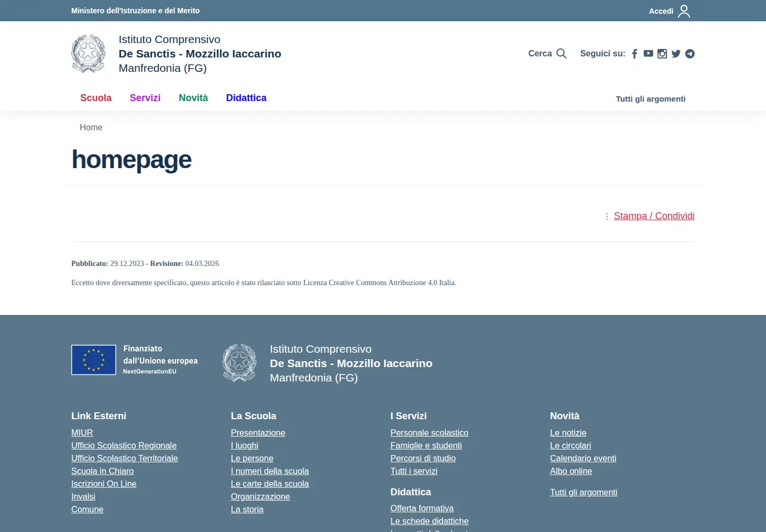766x532 pixels.
Task: View I numeri della scuola
Action: 270,471
